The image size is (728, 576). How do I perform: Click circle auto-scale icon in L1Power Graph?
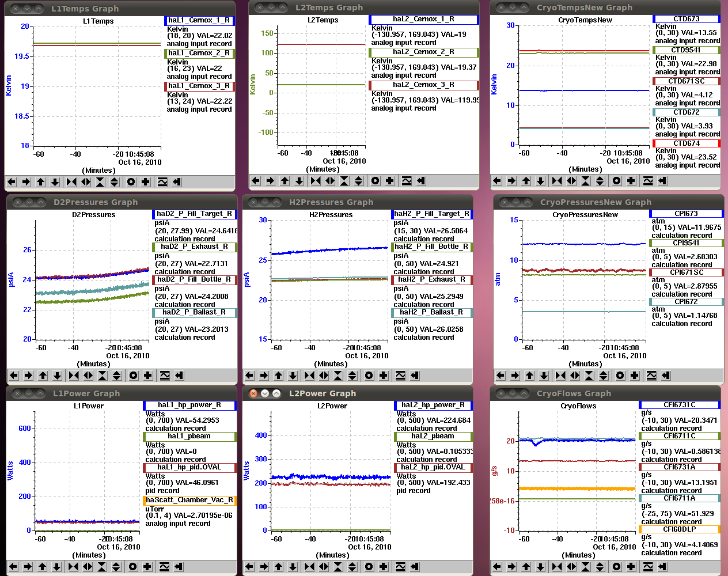(133, 567)
